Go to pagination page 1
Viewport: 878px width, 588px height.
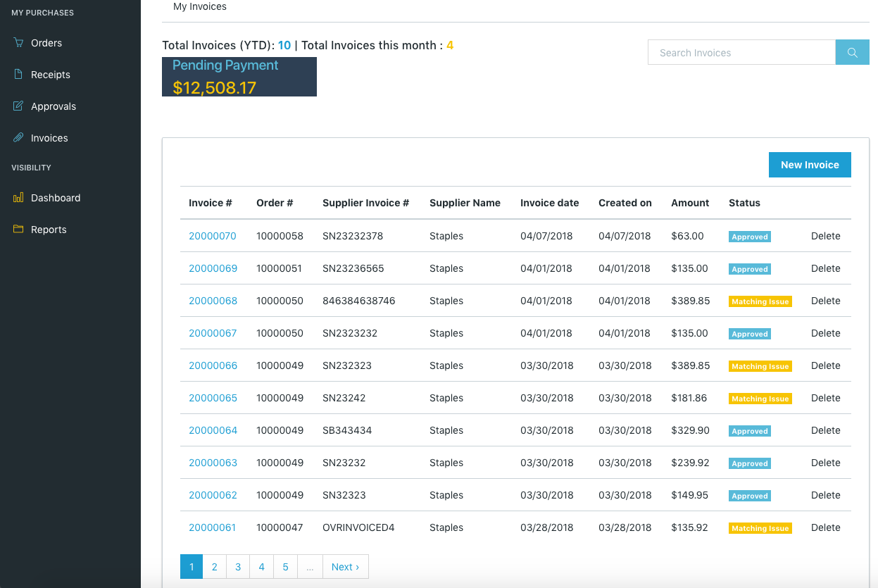192,567
